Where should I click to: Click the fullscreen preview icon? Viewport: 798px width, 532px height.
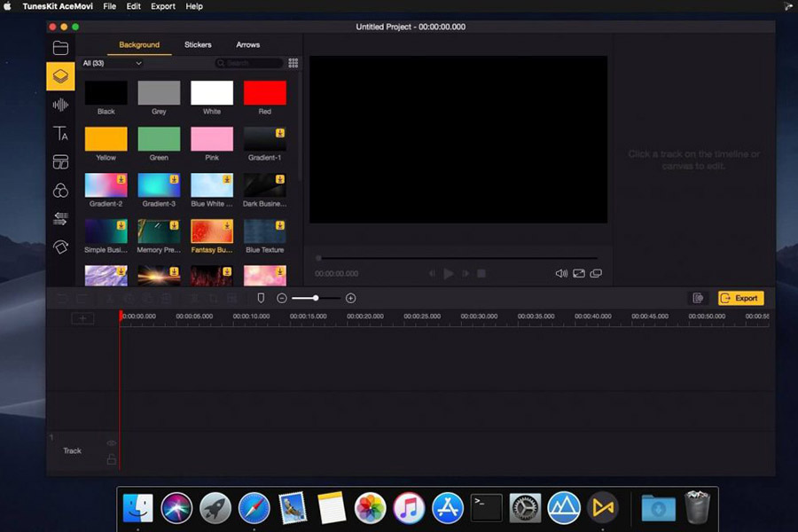(x=579, y=273)
